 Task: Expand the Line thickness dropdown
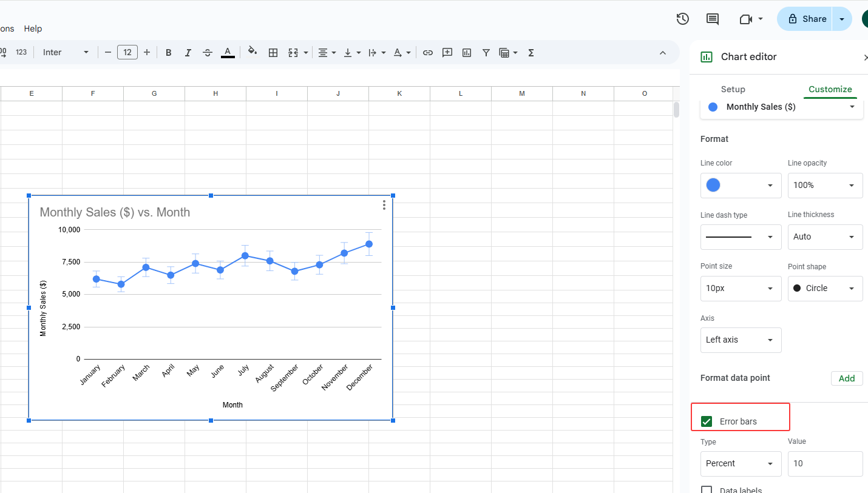tap(825, 237)
